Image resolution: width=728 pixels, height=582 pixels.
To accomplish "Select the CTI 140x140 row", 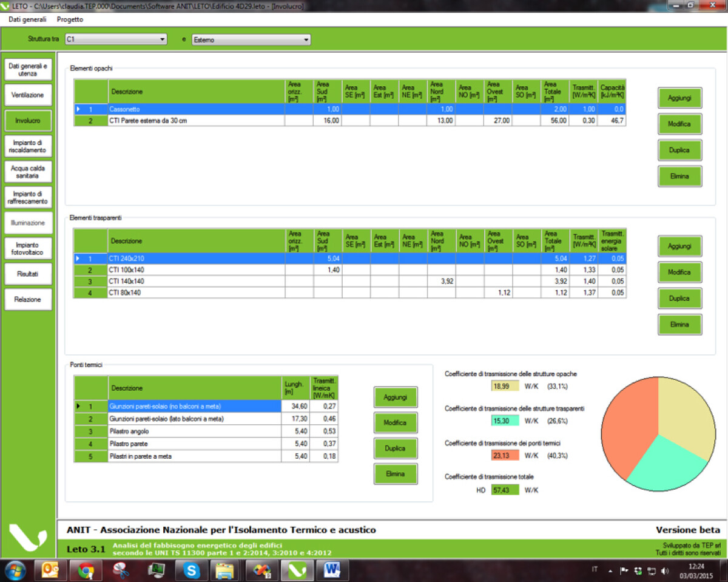I will coord(350,281).
